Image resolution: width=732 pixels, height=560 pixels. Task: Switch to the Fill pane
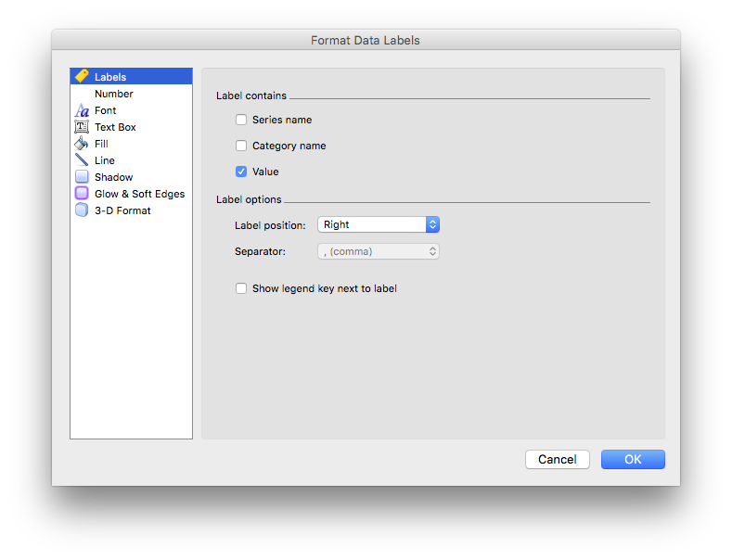131,144
